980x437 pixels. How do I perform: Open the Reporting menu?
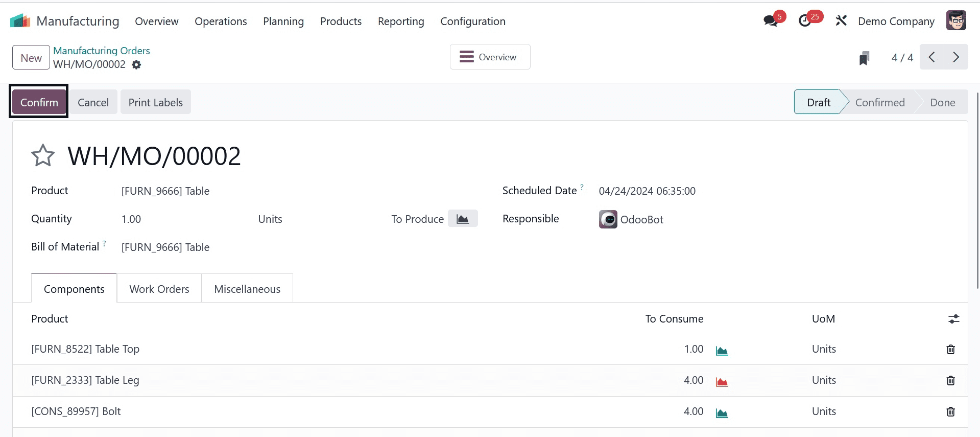[x=401, y=21]
